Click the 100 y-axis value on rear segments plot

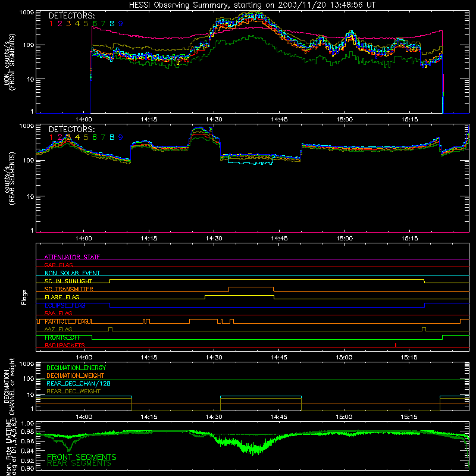point(29,160)
